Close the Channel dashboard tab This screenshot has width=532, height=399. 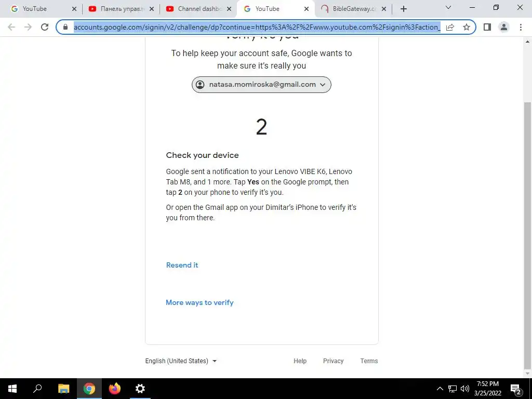point(229,9)
